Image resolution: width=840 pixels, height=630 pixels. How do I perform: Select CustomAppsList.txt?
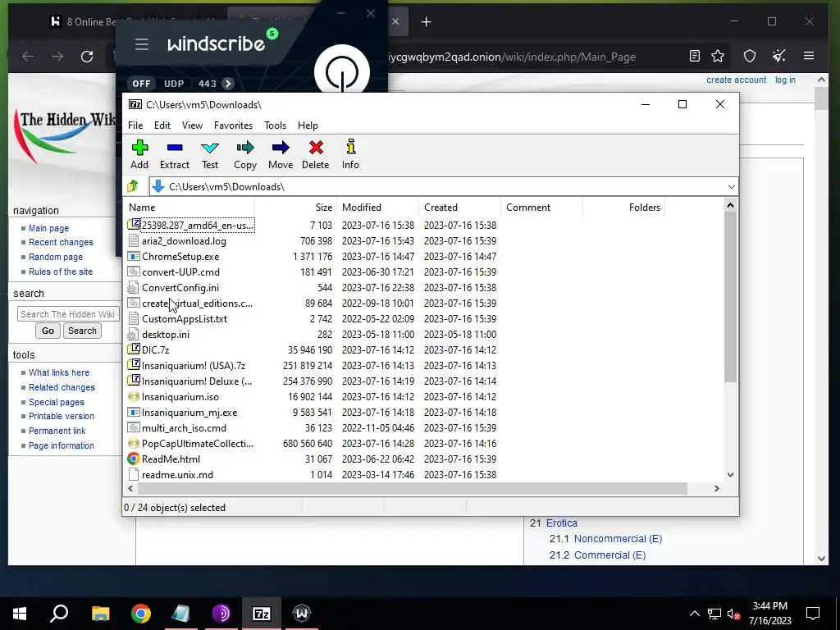(185, 319)
